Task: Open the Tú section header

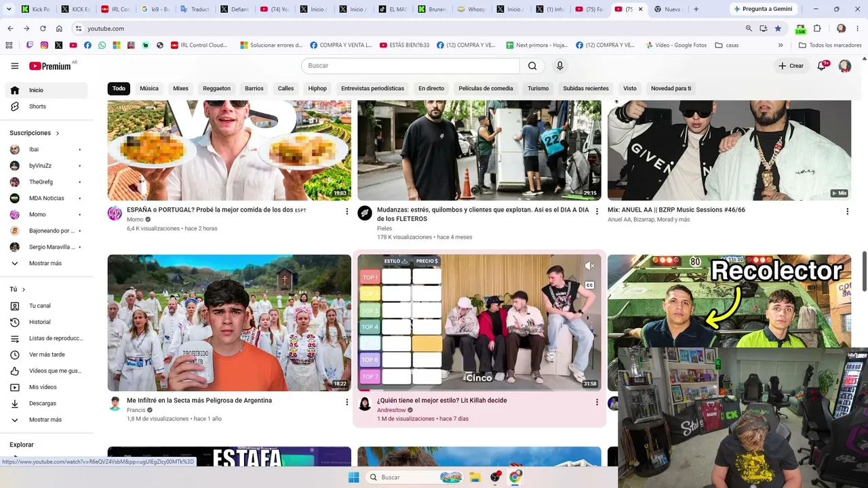Action: click(x=18, y=289)
